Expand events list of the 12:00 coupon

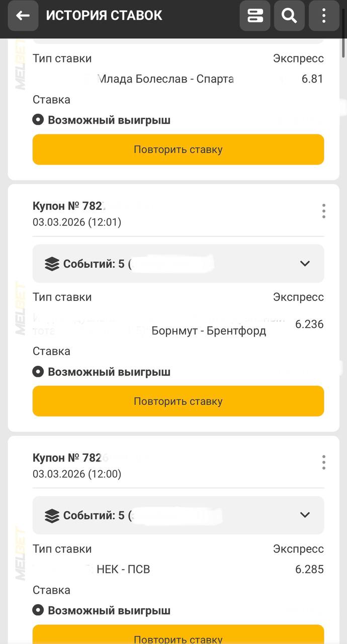(305, 515)
